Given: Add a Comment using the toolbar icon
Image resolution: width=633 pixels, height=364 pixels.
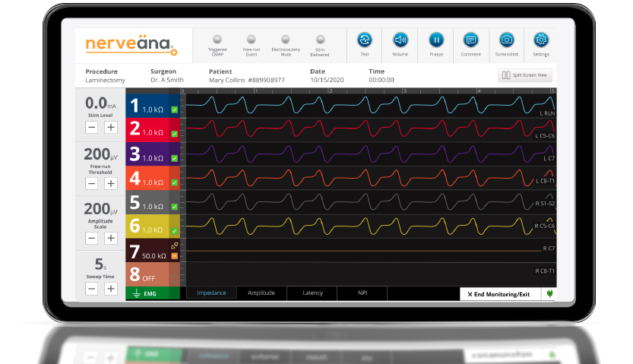Looking at the screenshot, I should [x=470, y=41].
